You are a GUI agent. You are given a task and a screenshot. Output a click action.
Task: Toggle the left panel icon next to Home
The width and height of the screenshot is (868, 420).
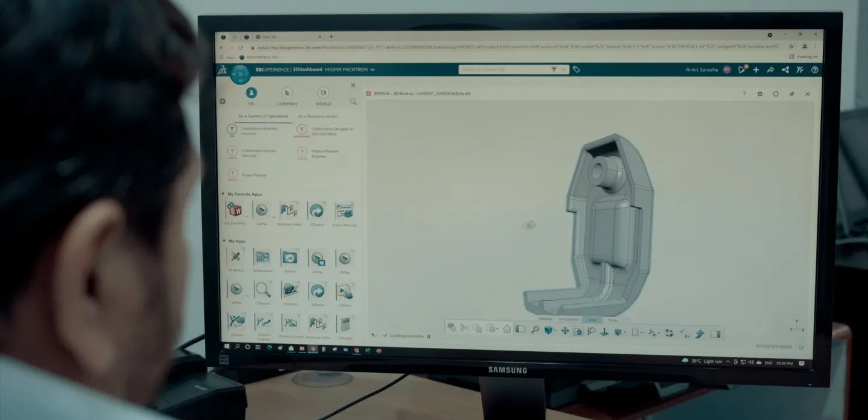click(x=520, y=329)
